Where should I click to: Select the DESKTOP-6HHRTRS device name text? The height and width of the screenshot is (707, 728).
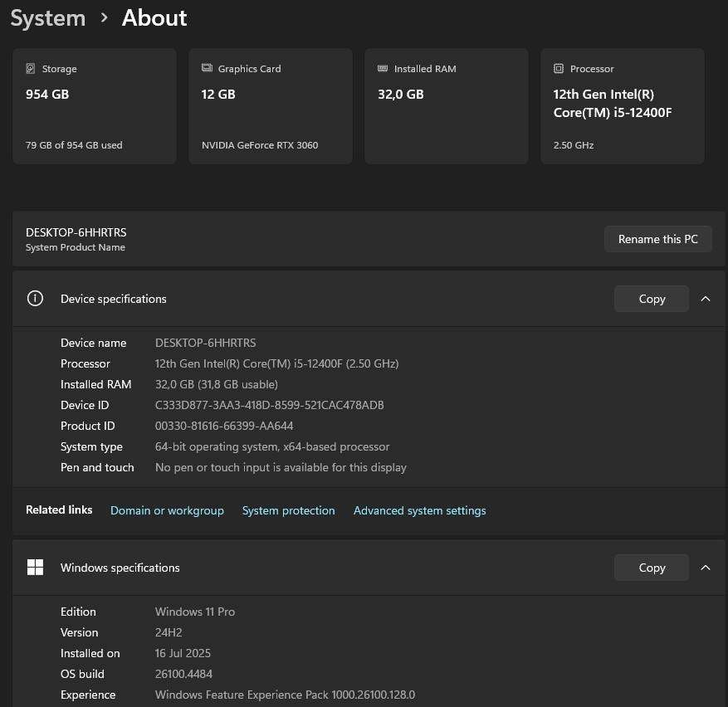pyautogui.click(x=76, y=232)
